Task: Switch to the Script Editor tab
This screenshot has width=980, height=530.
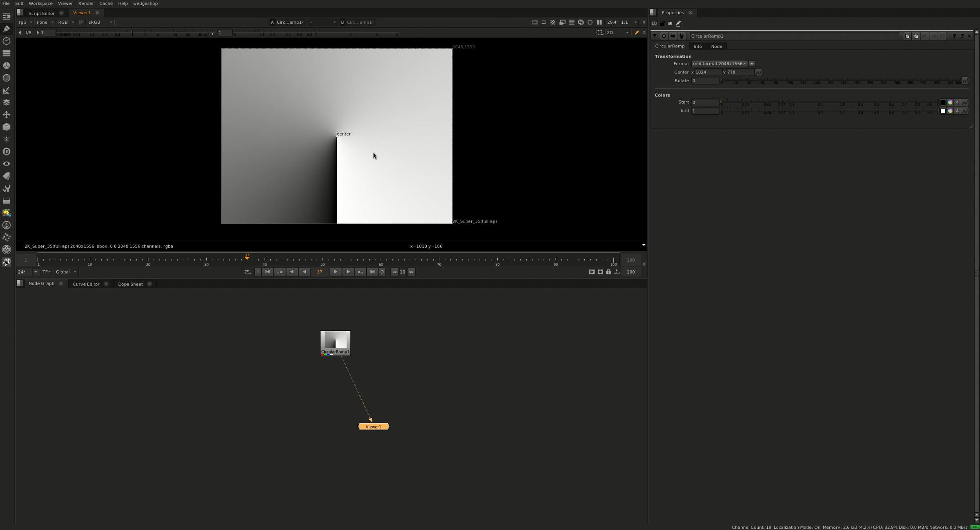Action: 41,13
